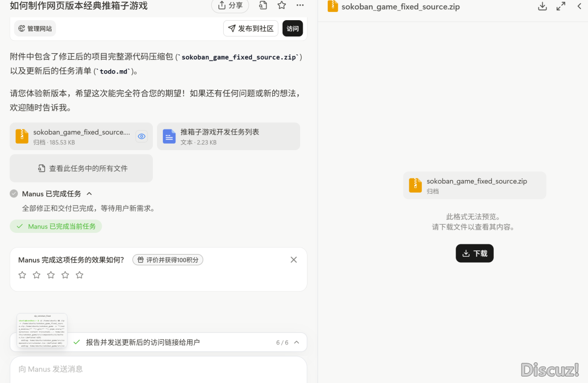Collapse the preview panel with back chevron

coord(579,7)
